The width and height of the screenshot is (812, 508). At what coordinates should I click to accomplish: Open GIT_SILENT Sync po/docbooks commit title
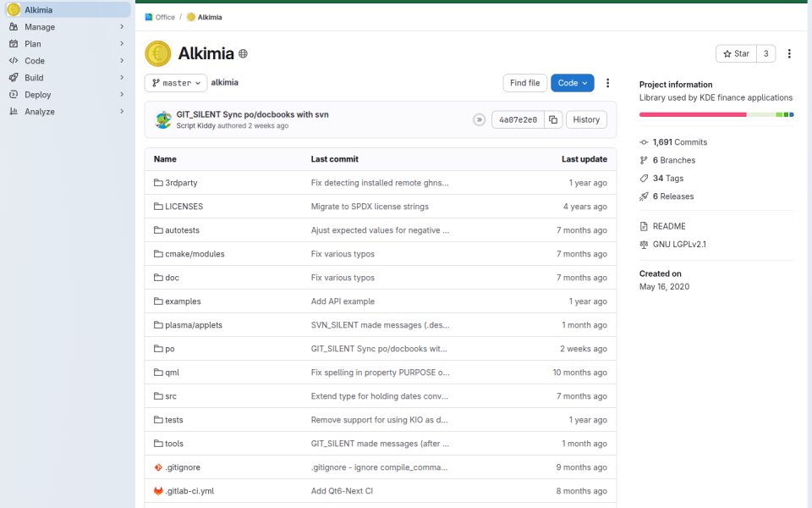252,114
